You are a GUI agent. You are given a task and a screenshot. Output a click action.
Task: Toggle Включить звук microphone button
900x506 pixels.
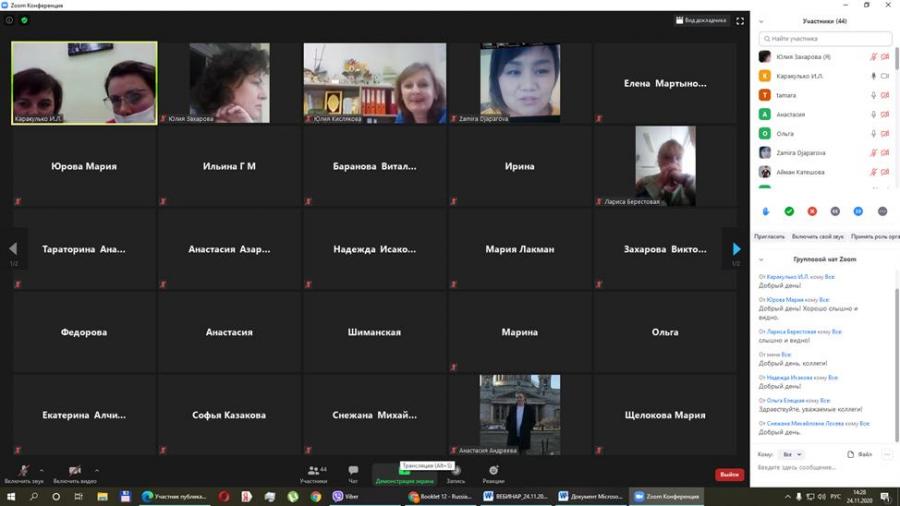(24, 473)
